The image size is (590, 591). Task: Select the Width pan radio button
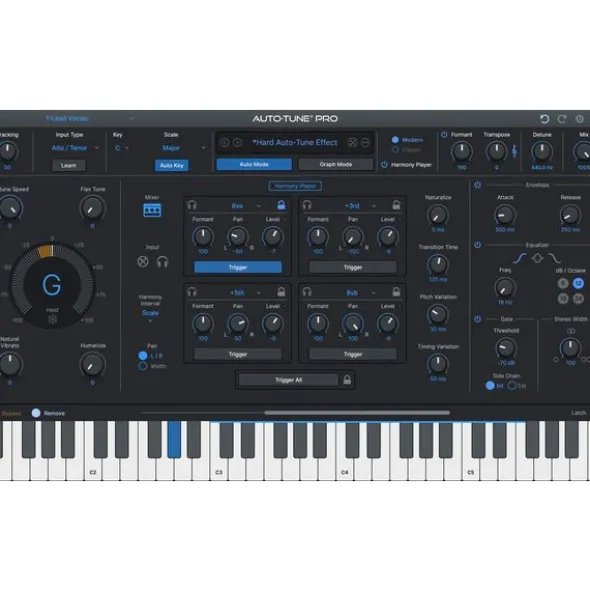[143, 366]
